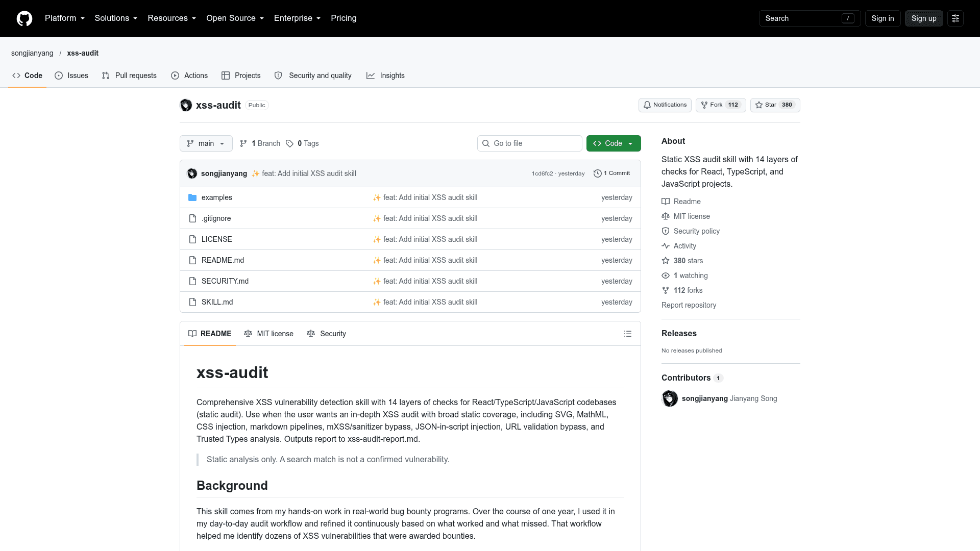The width and height of the screenshot is (980, 551).
Task: Open the Pricing link
Action: pyautogui.click(x=344, y=18)
